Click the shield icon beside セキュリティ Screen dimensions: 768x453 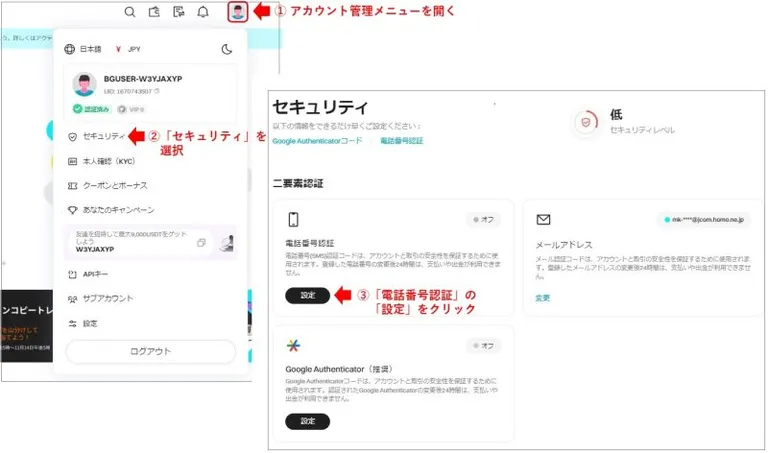click(x=72, y=137)
